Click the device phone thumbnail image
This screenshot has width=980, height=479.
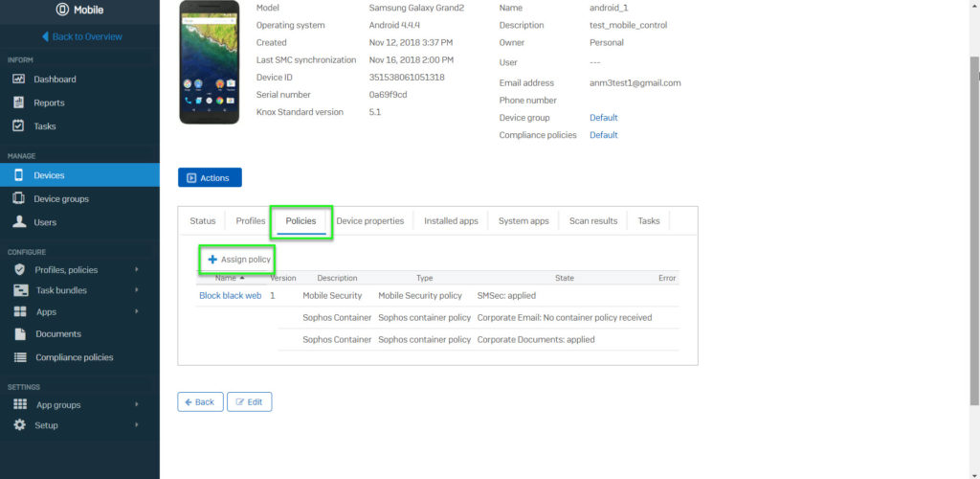pos(209,62)
